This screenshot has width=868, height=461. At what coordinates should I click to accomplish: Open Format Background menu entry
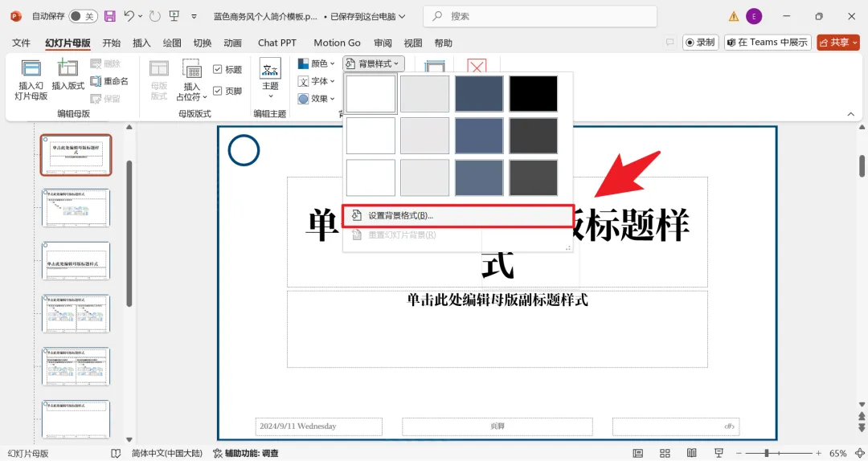458,216
